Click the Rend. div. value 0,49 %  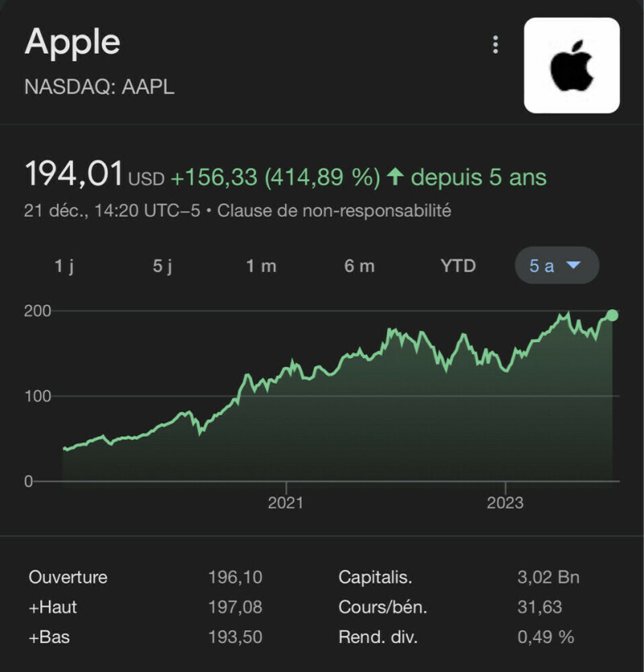[x=546, y=637]
